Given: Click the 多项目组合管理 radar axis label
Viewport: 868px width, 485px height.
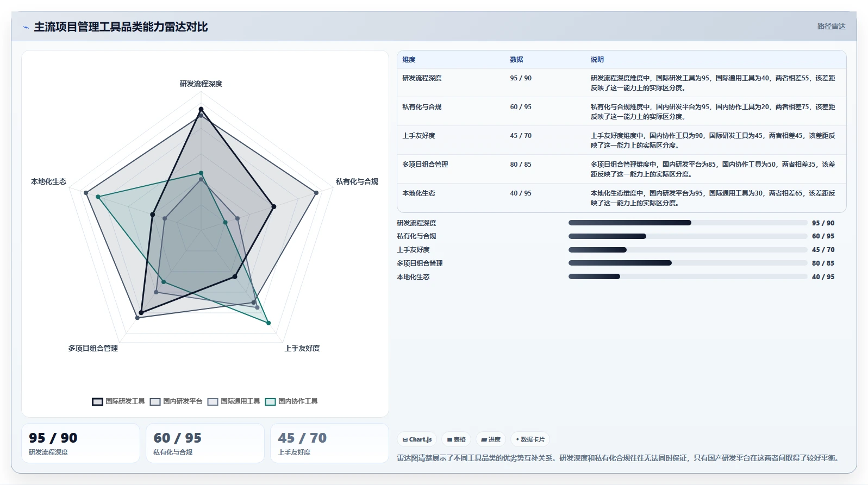Looking at the screenshot, I should pyautogui.click(x=93, y=348).
